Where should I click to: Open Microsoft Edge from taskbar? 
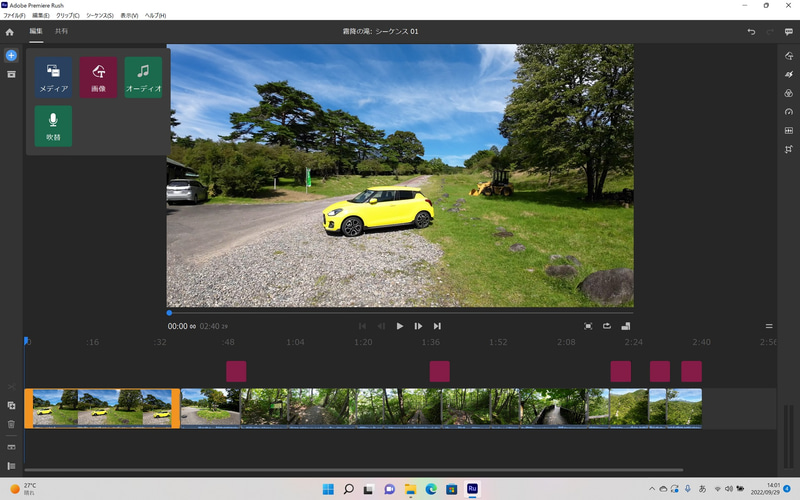(x=431, y=489)
